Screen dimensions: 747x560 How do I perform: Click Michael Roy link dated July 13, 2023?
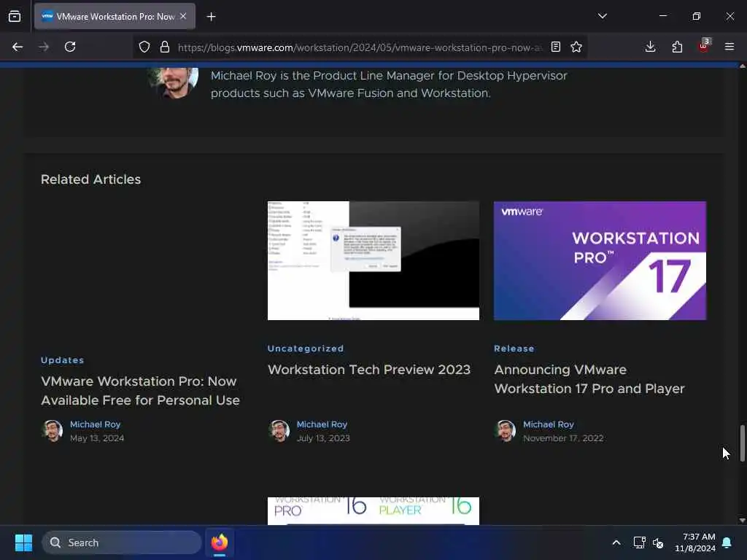point(322,424)
